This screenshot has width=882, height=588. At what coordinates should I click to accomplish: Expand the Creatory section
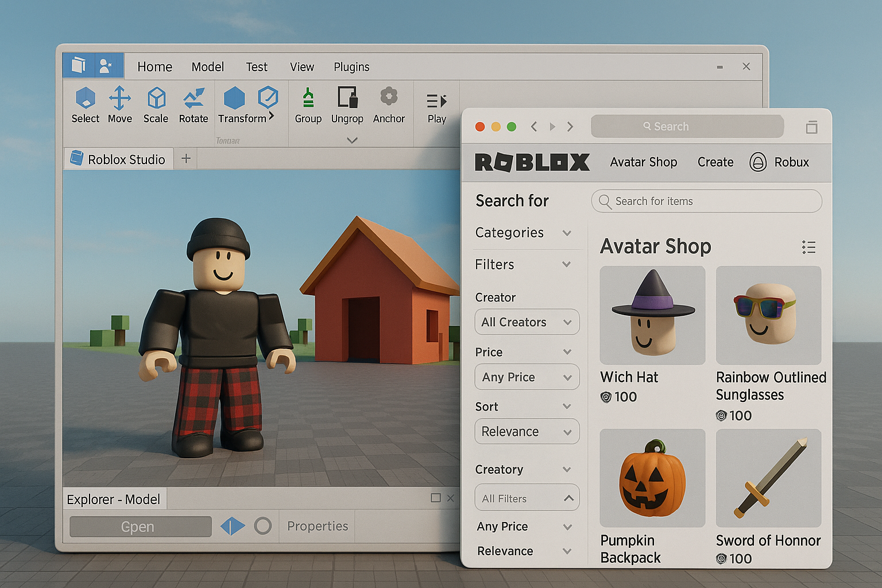(524, 470)
